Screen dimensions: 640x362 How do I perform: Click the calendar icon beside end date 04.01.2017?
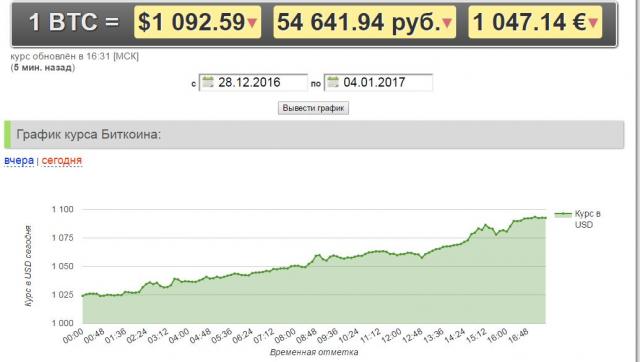333,82
